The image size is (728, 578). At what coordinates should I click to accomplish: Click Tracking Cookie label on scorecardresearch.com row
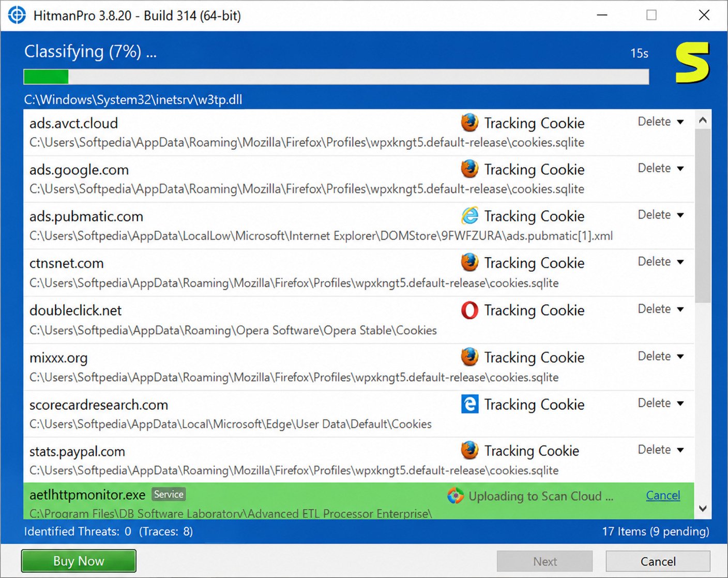pos(534,405)
